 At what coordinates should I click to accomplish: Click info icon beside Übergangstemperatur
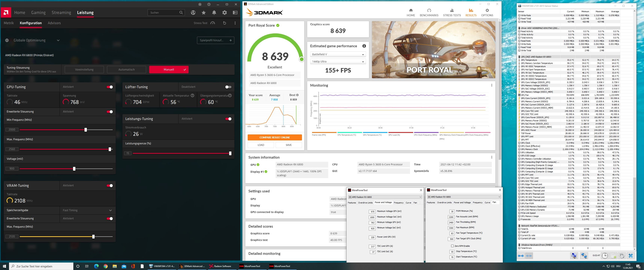[230, 95]
